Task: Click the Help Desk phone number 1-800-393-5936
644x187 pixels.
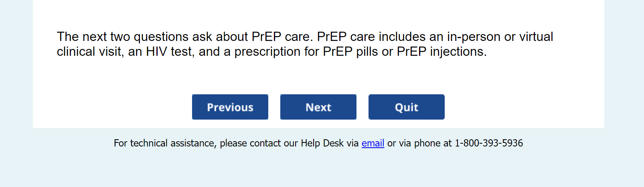Action: pyautogui.click(x=488, y=143)
